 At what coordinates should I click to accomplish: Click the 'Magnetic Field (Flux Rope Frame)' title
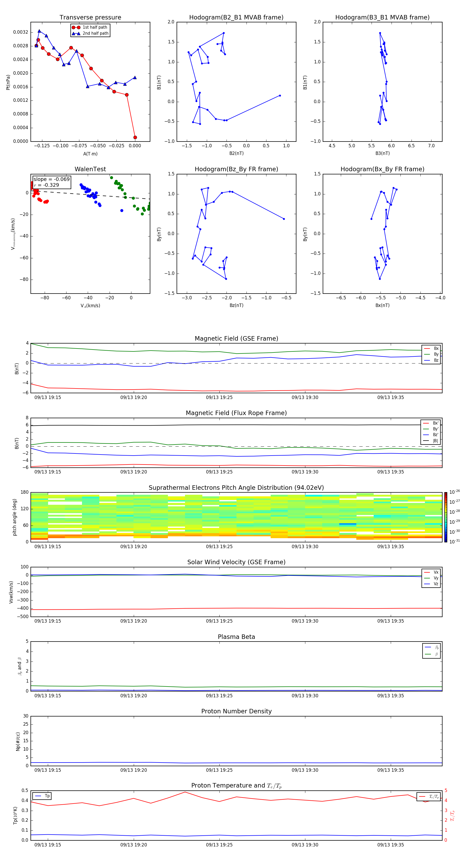pos(236,413)
